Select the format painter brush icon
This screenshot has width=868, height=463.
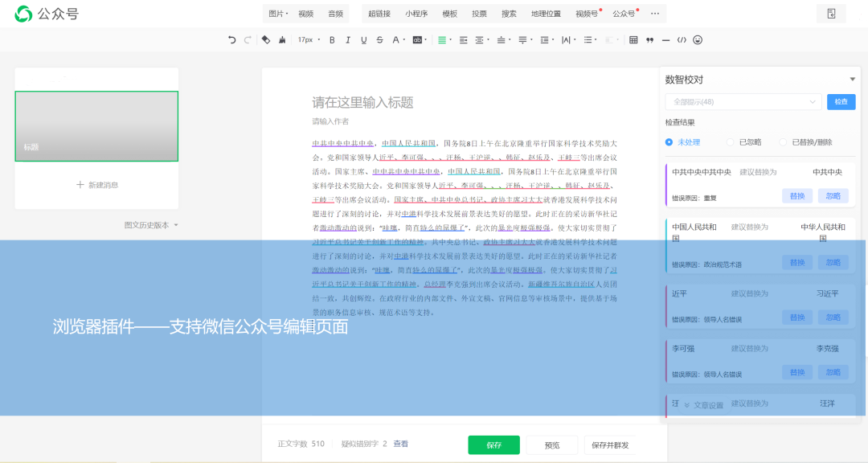click(x=282, y=40)
